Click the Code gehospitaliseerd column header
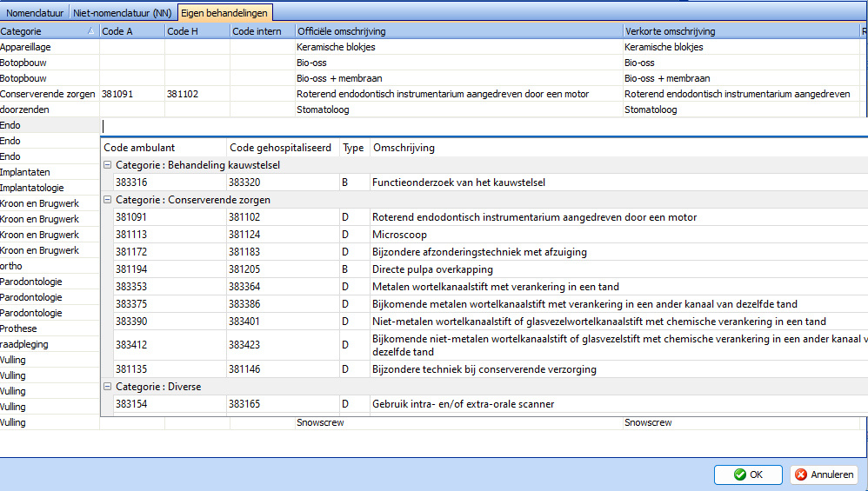This screenshot has height=491, width=868. click(283, 148)
